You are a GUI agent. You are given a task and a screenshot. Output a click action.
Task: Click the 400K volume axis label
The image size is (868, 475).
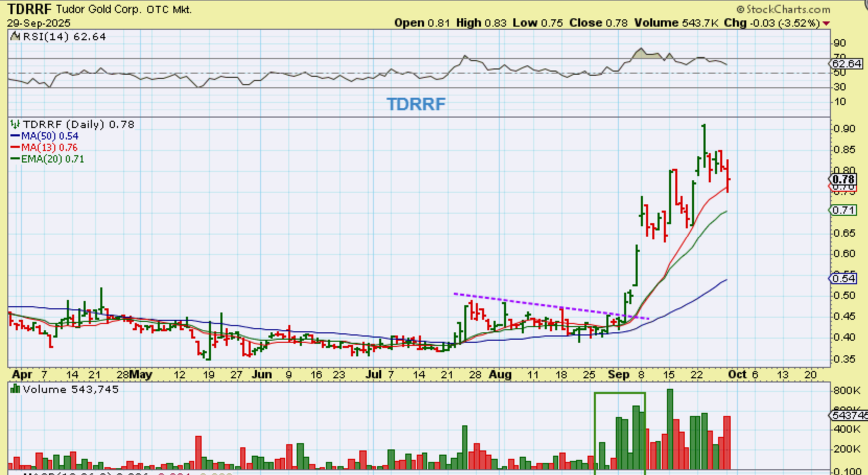847,430
